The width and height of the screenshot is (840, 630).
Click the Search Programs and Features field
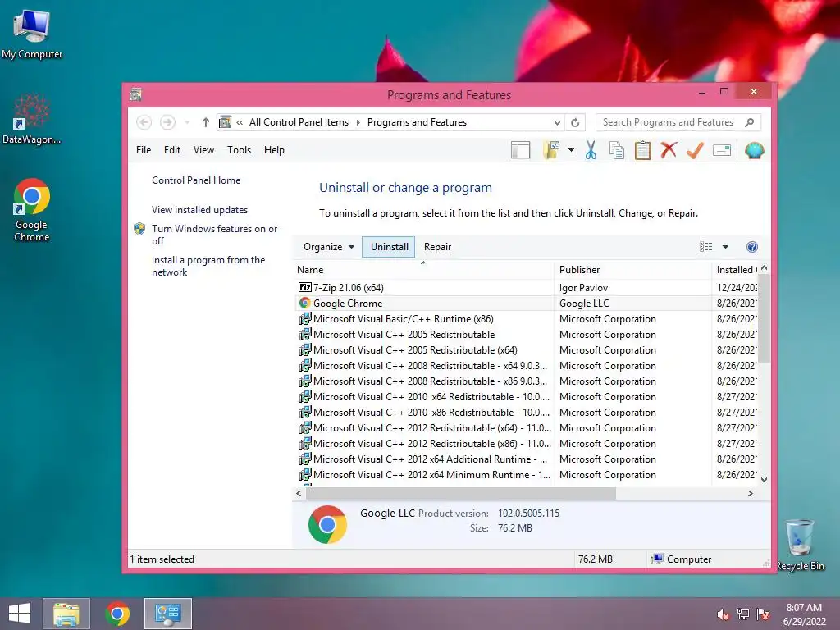(668, 122)
